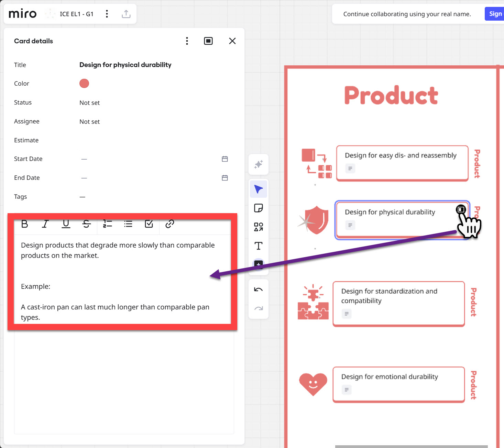Click the Sign up button
This screenshot has width=504, height=448.
(x=495, y=14)
